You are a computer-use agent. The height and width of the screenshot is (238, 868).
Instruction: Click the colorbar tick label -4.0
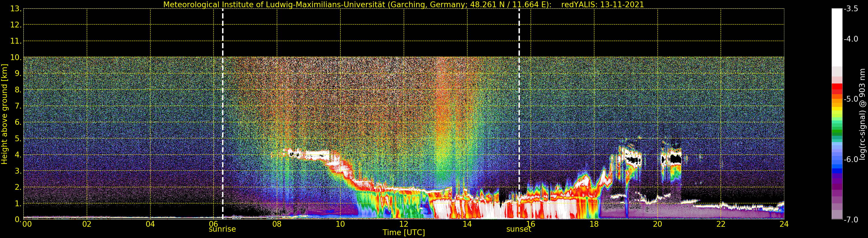851,39
